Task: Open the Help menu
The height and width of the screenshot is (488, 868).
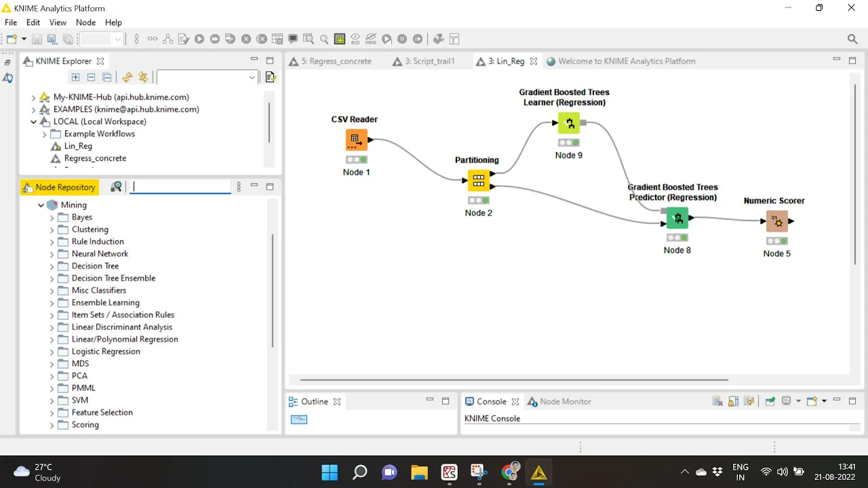Action: coord(113,22)
